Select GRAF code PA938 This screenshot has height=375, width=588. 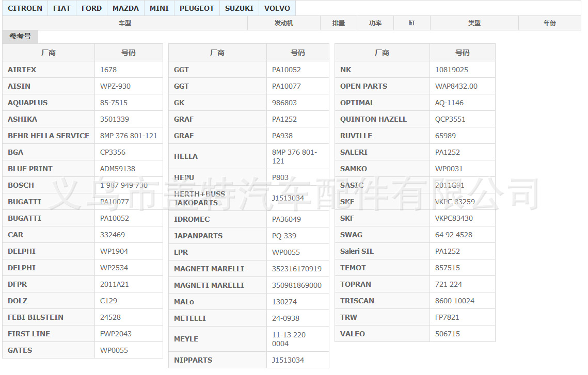298,136
